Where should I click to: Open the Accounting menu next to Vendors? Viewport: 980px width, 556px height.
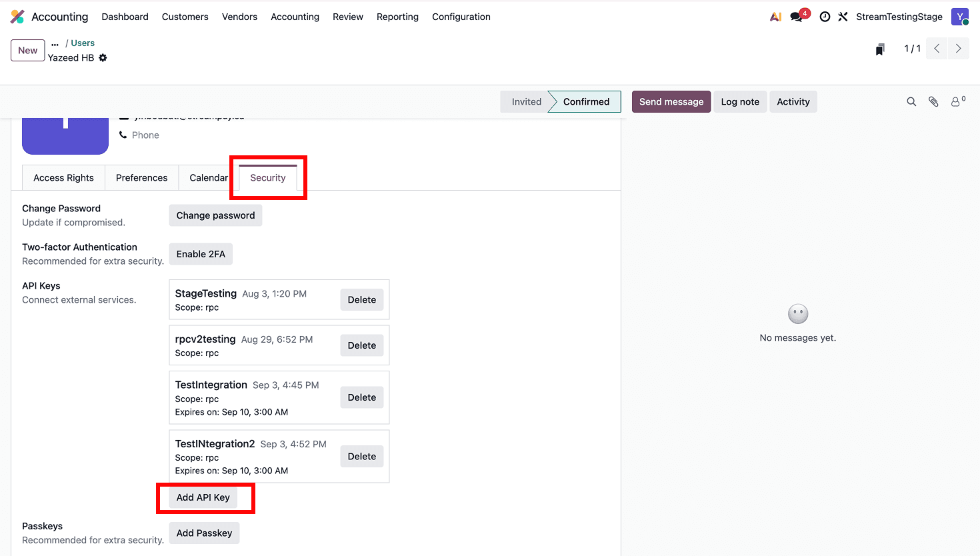pos(295,17)
